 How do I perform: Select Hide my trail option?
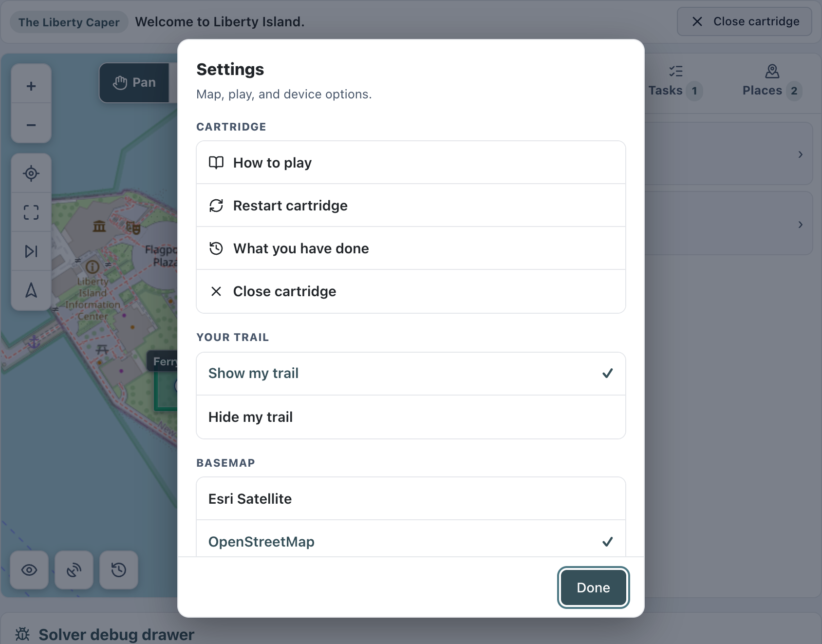click(x=411, y=417)
